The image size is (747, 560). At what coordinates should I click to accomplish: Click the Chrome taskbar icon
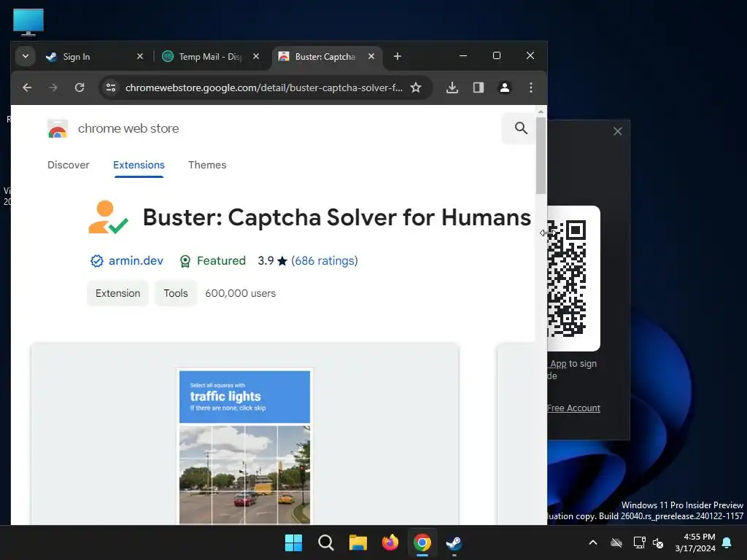click(x=422, y=542)
